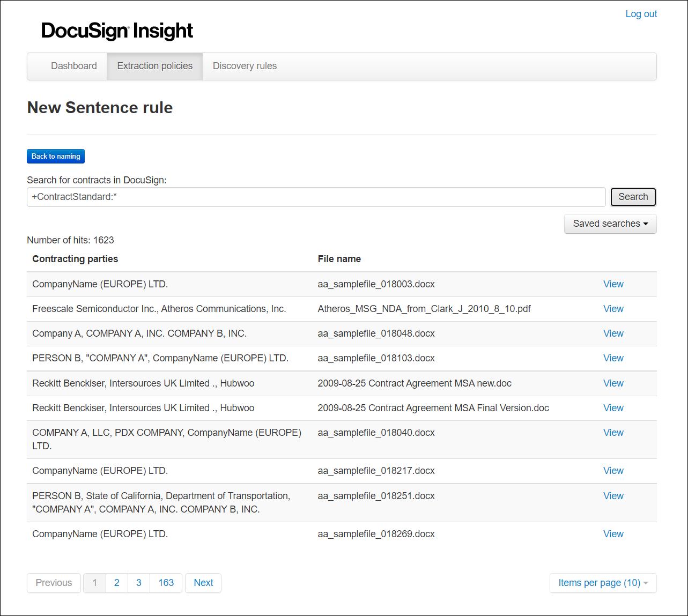Open the Discovery rules tab
The width and height of the screenshot is (688, 616).
pyautogui.click(x=245, y=66)
